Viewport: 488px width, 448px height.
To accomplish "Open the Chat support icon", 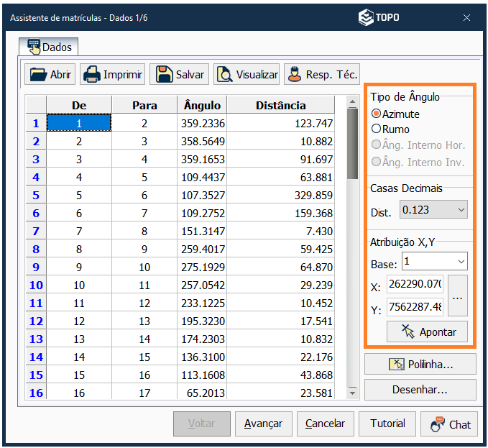I will point(436,424).
